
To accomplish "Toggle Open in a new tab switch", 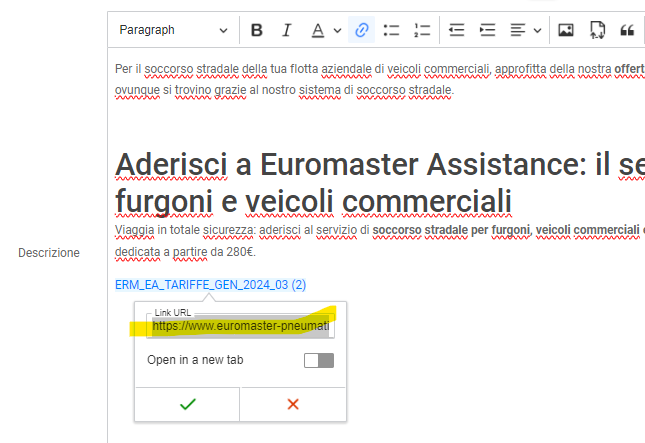I will click(319, 360).
